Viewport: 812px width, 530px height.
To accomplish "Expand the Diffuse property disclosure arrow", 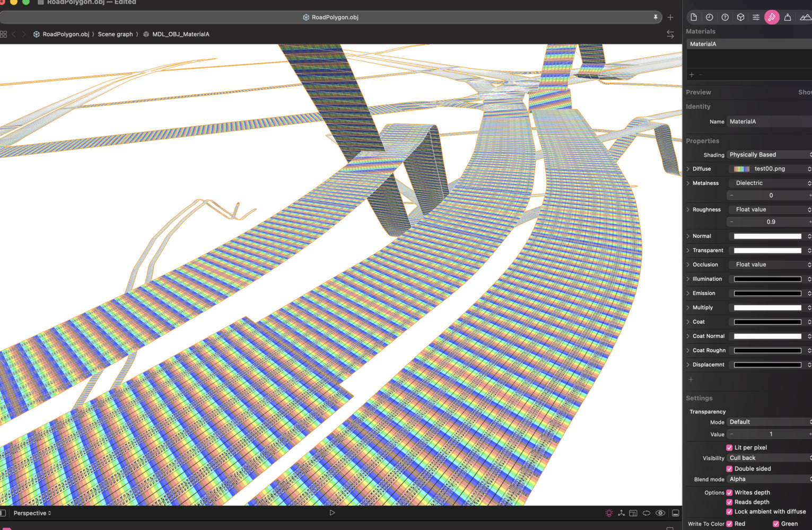I will (x=688, y=169).
